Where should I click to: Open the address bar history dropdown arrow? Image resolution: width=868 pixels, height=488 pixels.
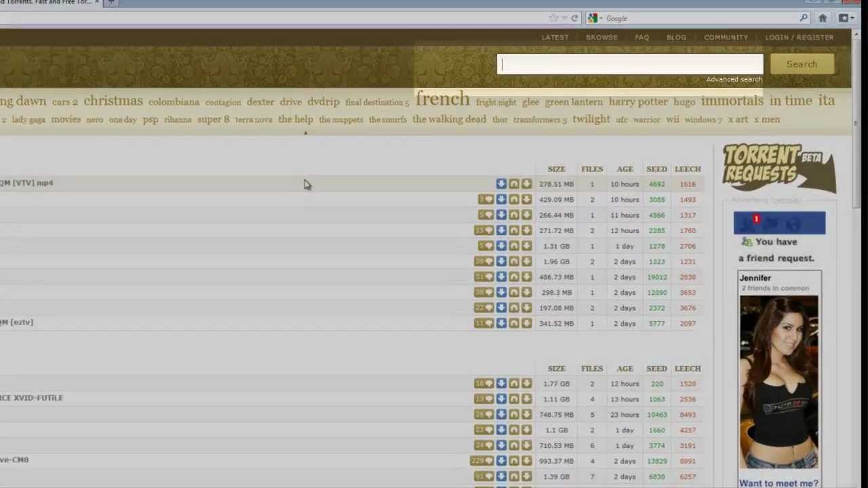(564, 18)
